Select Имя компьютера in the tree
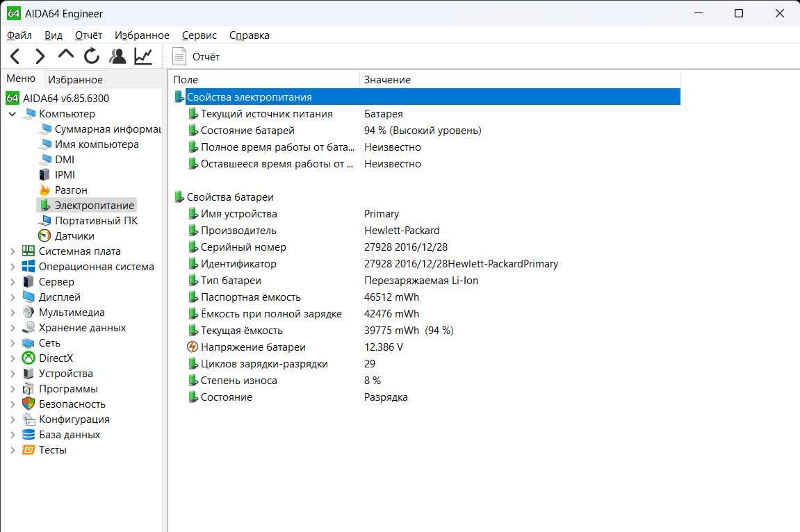The height and width of the screenshot is (532, 800). coord(97,144)
